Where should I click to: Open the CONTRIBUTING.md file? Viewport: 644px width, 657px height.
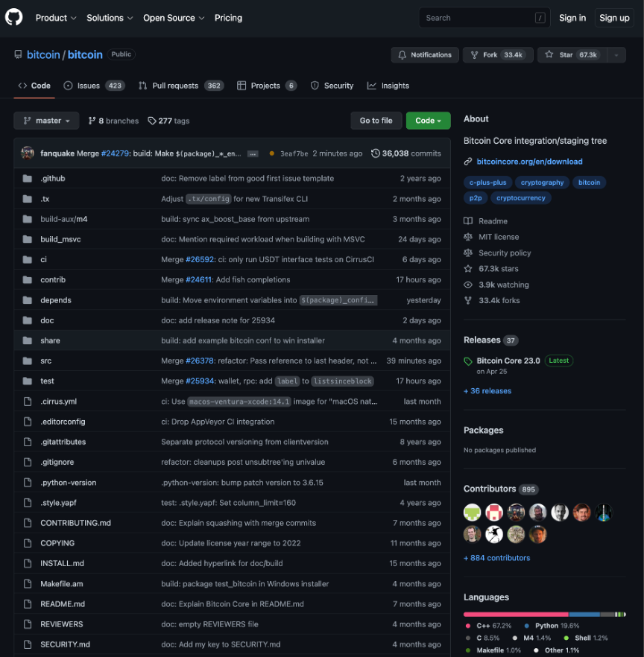pos(75,523)
